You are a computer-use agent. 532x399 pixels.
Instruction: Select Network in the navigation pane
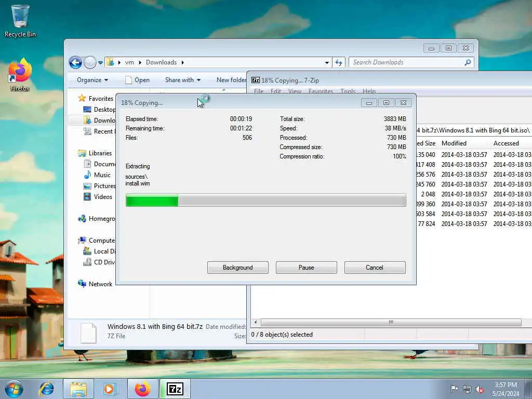tap(96, 284)
